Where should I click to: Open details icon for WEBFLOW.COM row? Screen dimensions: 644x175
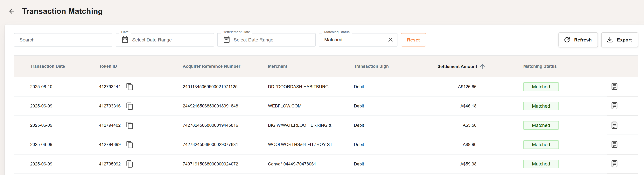[x=614, y=106]
